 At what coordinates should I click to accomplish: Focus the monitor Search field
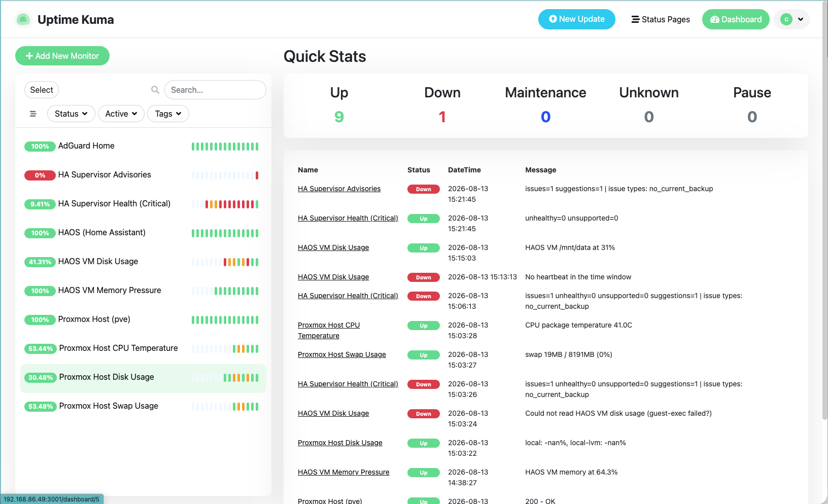215,90
